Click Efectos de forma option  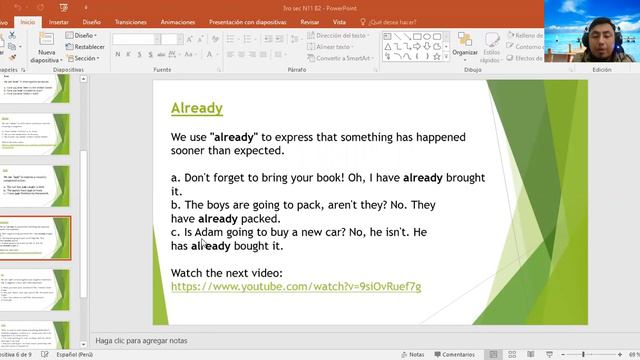525,58
